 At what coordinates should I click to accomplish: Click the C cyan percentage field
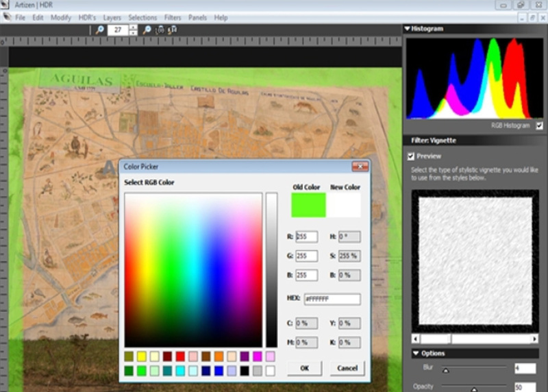coord(306,323)
